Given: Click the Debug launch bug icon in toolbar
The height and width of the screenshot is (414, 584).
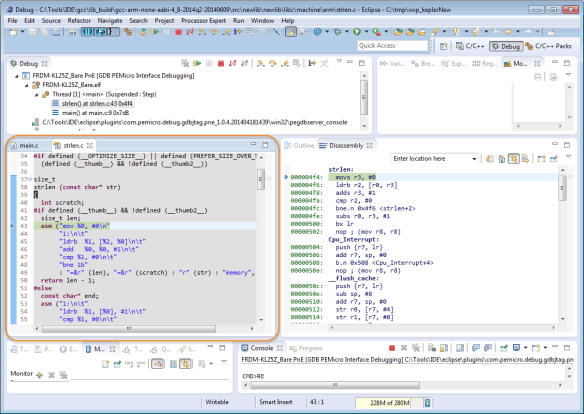Looking at the screenshot, I should [x=337, y=32].
